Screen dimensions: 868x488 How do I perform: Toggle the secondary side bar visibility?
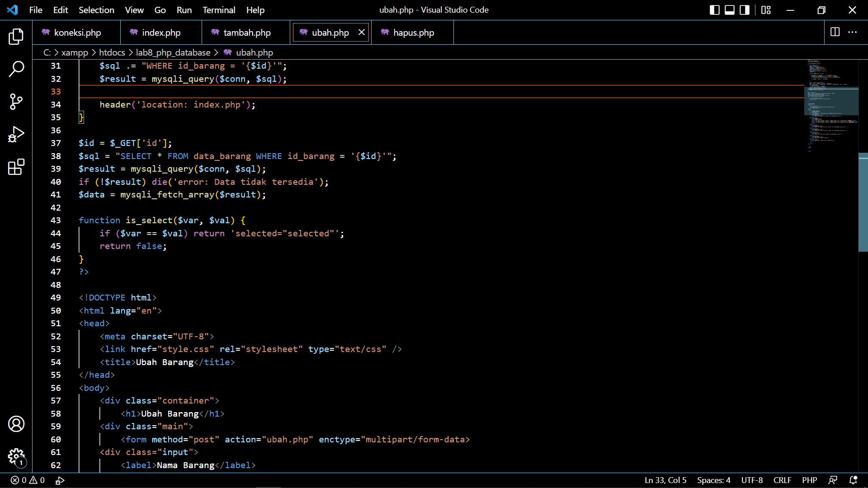click(744, 9)
